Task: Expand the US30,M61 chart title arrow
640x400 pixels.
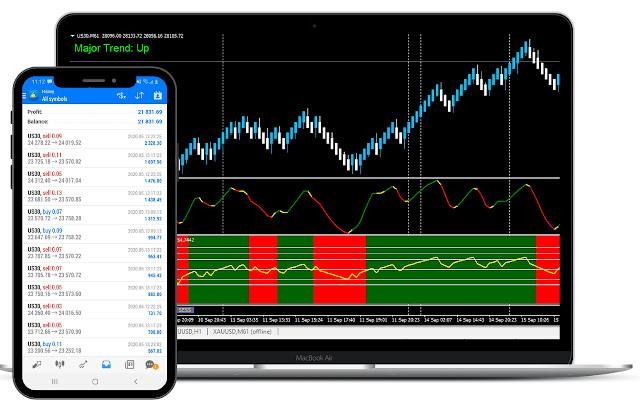Action: pos(73,36)
